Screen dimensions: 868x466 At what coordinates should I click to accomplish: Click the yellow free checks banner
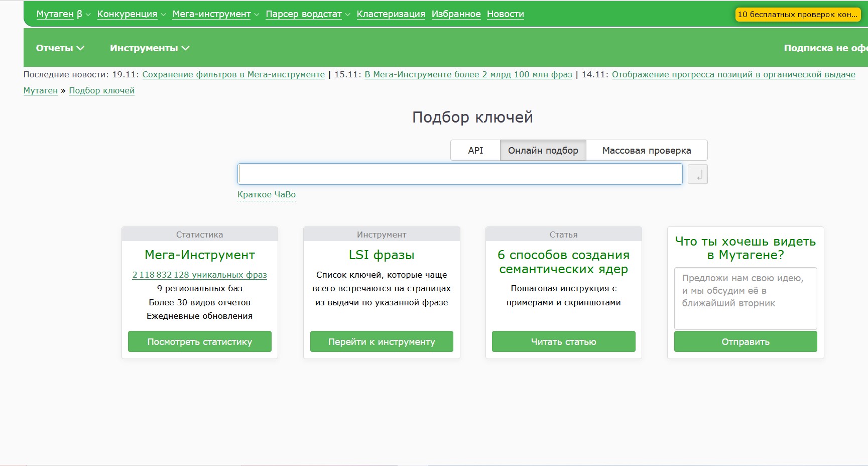coord(797,15)
